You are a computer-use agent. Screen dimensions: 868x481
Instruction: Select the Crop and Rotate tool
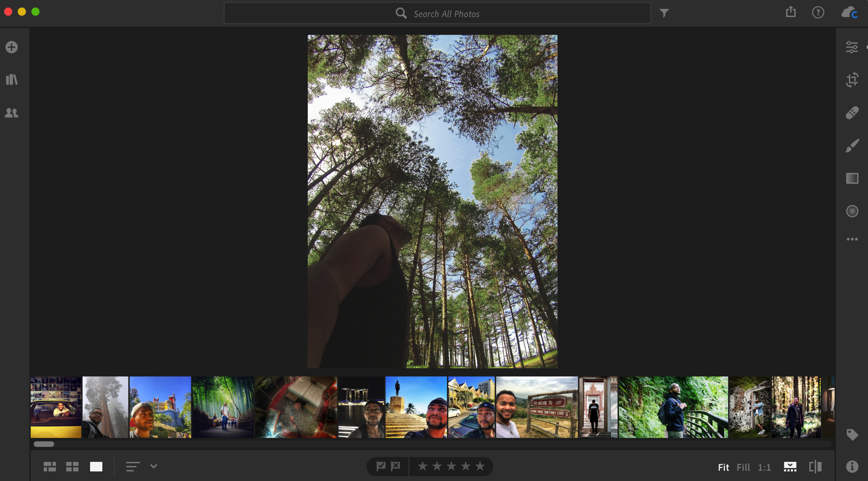852,80
